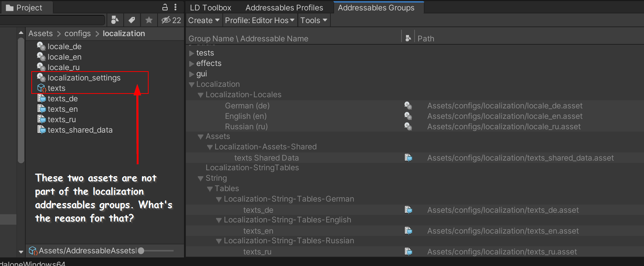Click the configs breadcrumb folder
Image resolution: width=644 pixels, height=266 pixels.
[77, 34]
